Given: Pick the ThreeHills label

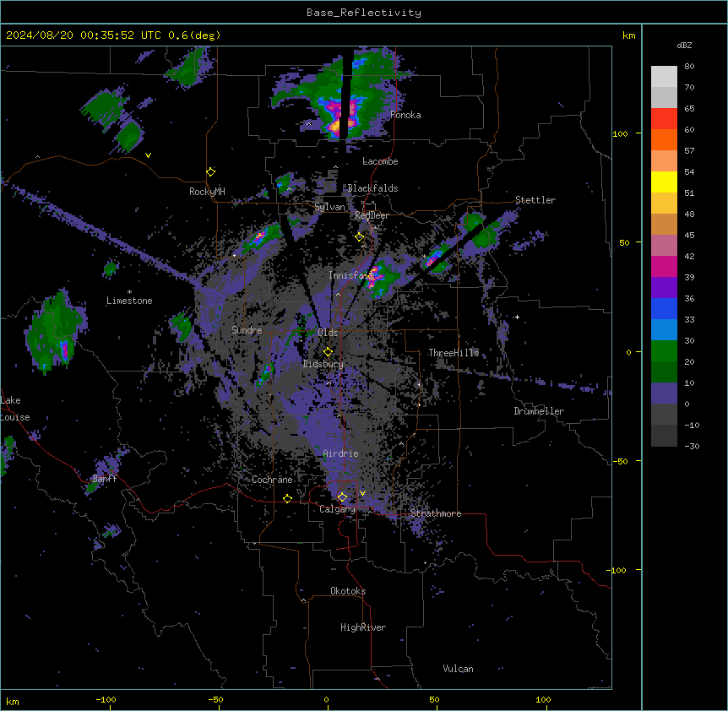Looking at the screenshot, I should tap(454, 353).
